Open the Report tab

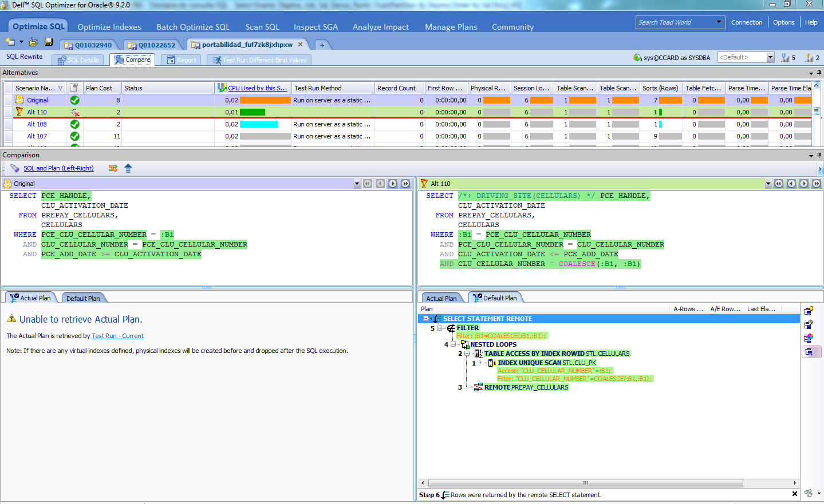click(181, 60)
